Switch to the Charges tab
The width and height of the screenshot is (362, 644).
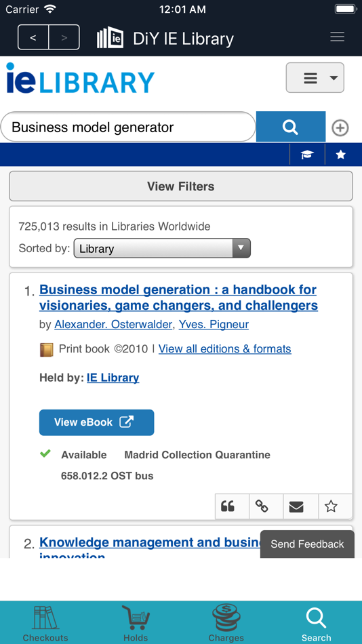pos(226,624)
